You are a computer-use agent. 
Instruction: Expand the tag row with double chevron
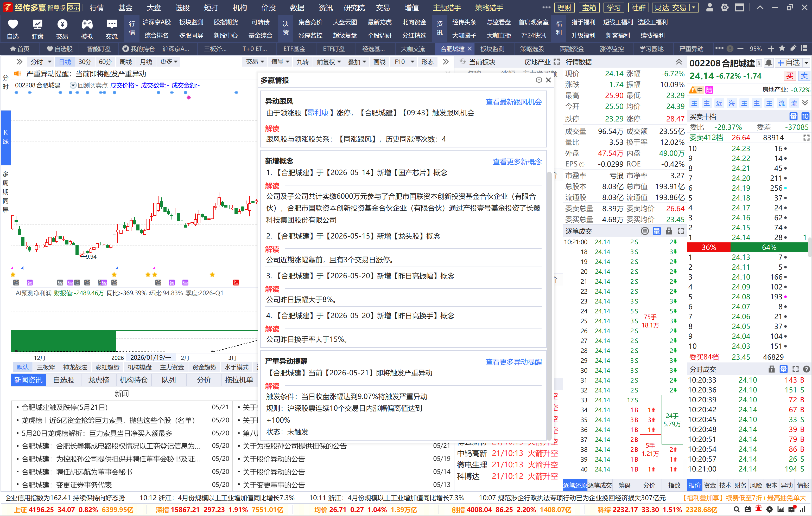(805, 103)
